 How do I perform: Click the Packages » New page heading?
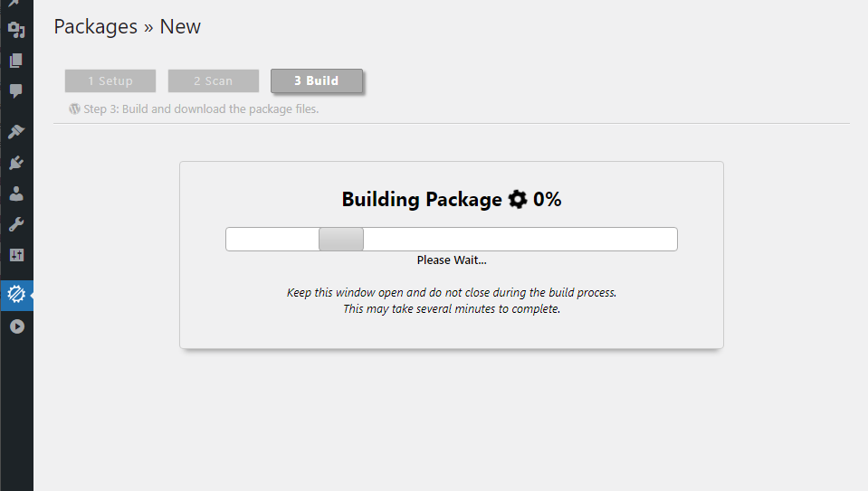(128, 27)
